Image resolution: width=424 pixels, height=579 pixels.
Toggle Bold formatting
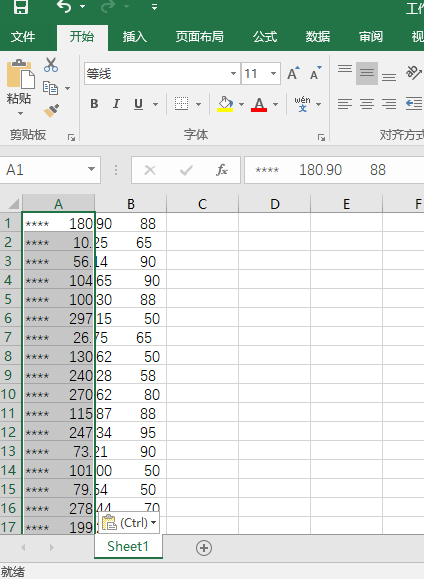[94, 104]
